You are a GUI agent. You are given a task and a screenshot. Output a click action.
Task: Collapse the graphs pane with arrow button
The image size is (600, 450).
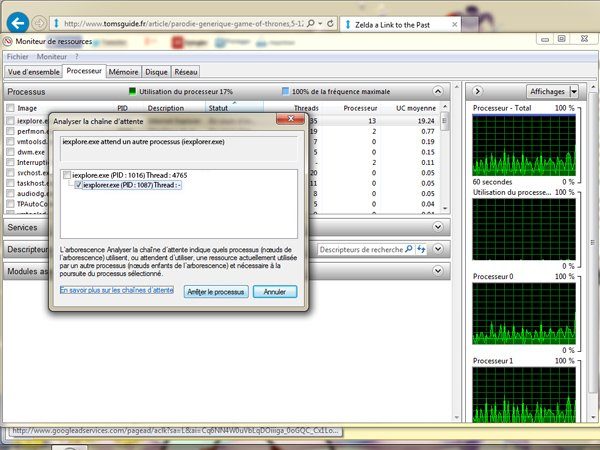click(478, 91)
